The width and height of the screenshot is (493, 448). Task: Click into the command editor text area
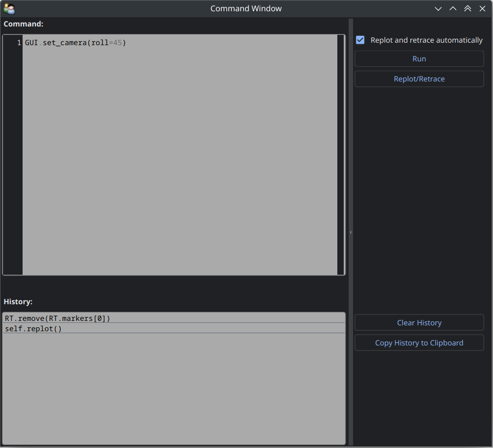click(180, 155)
